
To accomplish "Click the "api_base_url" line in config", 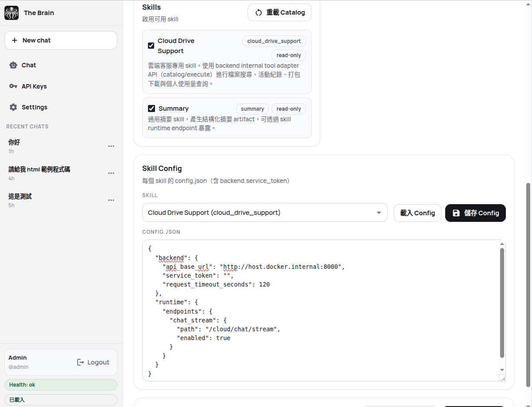I will coord(253,267).
